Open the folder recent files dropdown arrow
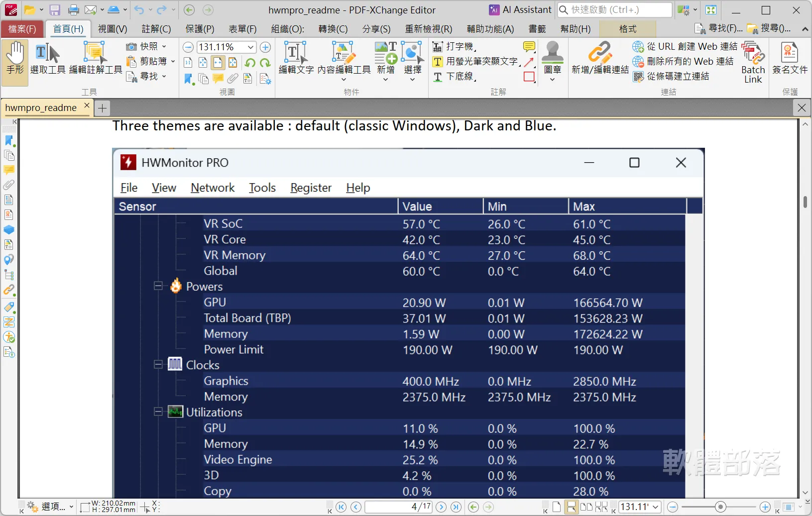This screenshot has width=812, height=516. coord(41,10)
